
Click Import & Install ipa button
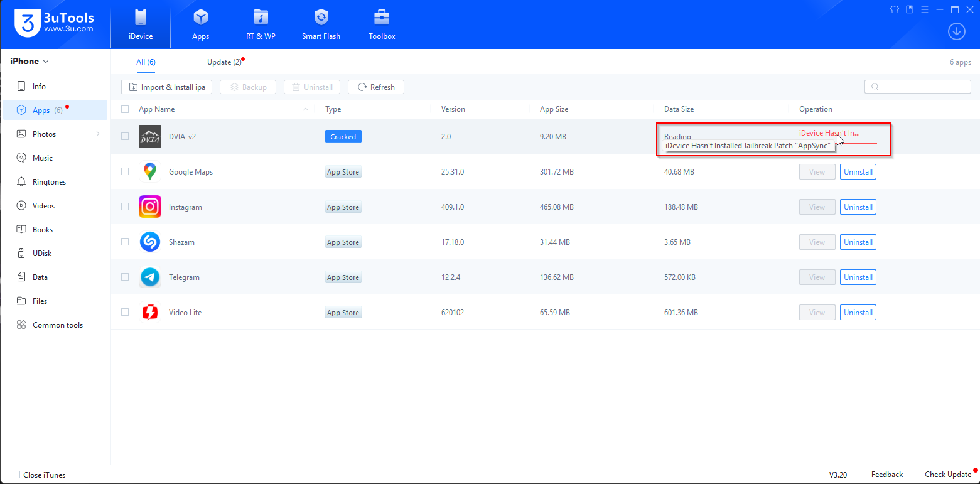[x=167, y=87]
